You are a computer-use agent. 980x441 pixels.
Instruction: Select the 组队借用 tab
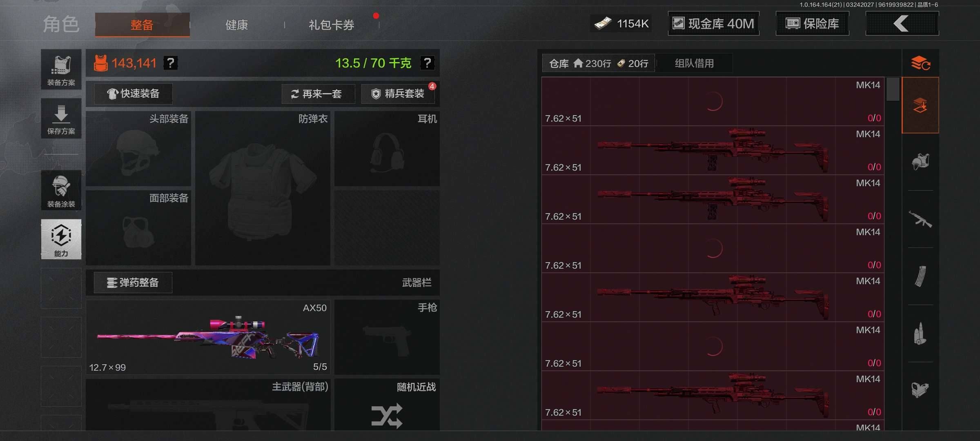[x=694, y=63]
